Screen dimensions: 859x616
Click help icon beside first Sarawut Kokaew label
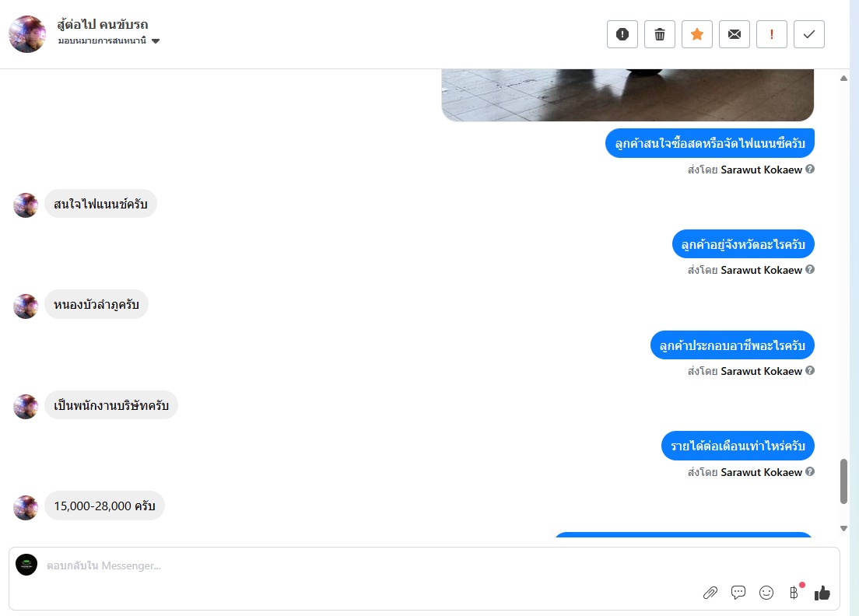[810, 170]
